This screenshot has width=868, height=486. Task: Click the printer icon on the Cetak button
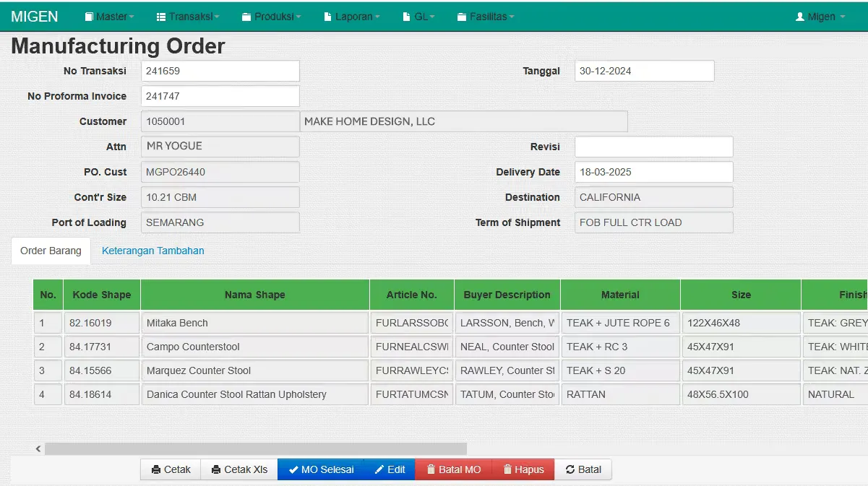156,469
